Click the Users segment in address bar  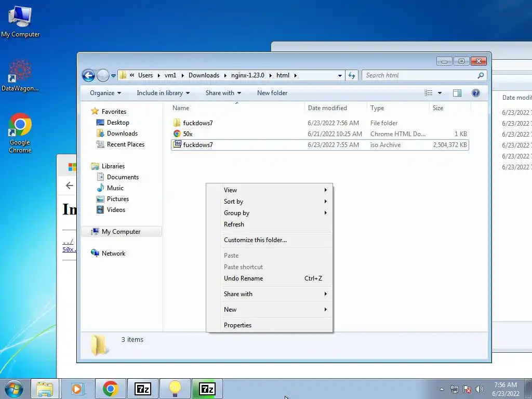145,75
